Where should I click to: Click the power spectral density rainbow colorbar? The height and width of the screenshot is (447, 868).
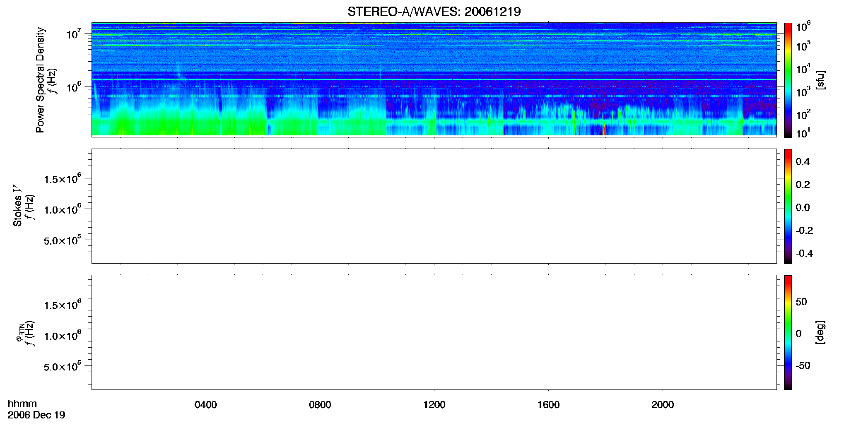coord(788,80)
